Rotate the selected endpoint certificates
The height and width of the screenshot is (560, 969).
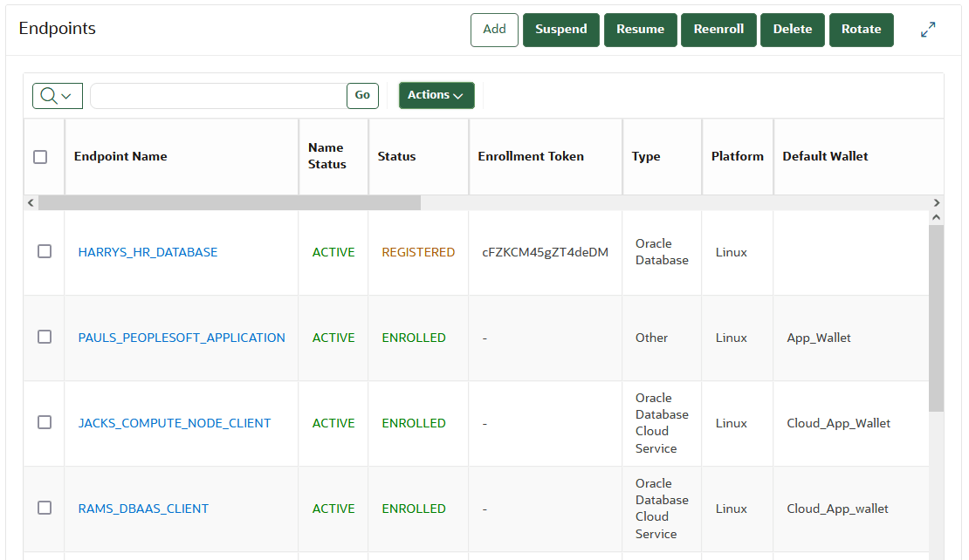point(861,29)
